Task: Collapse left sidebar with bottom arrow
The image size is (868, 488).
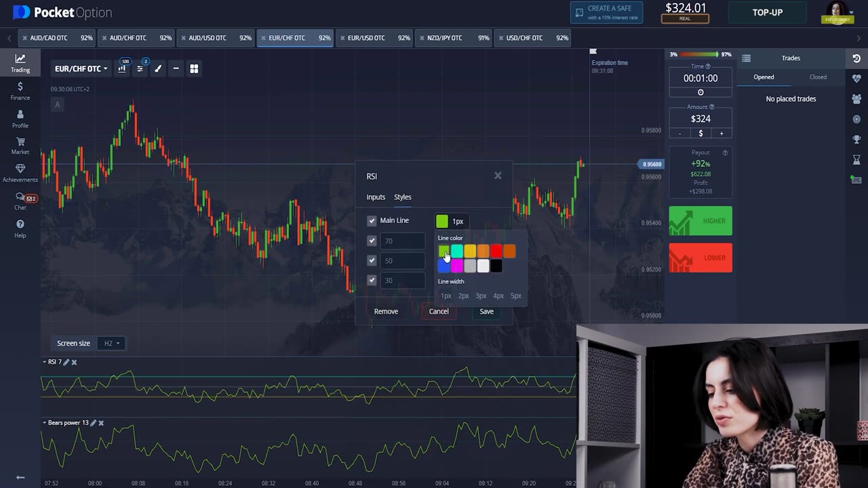Action: [20, 477]
